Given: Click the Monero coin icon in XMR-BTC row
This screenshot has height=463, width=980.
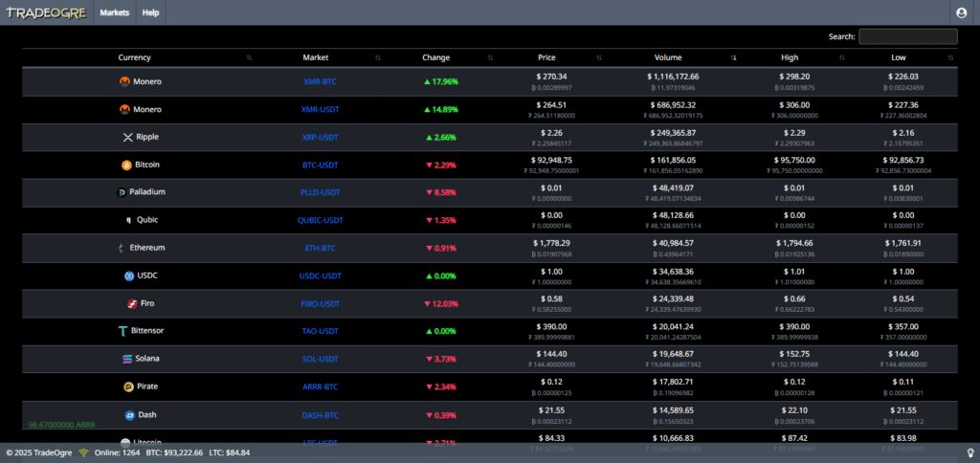Looking at the screenshot, I should (x=125, y=81).
